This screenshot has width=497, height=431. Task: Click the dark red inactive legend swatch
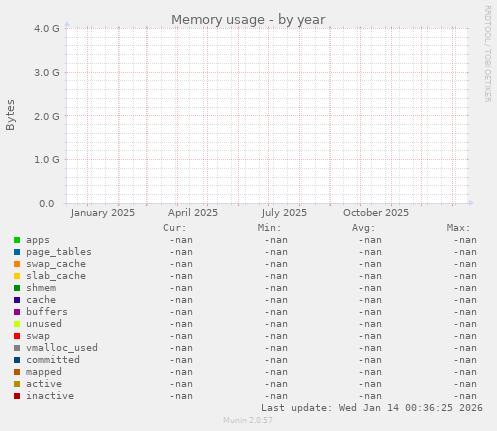click(17, 396)
